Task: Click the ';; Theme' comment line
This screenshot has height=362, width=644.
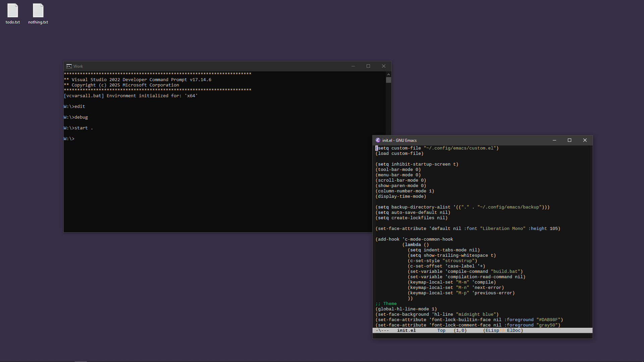Action: (386, 304)
